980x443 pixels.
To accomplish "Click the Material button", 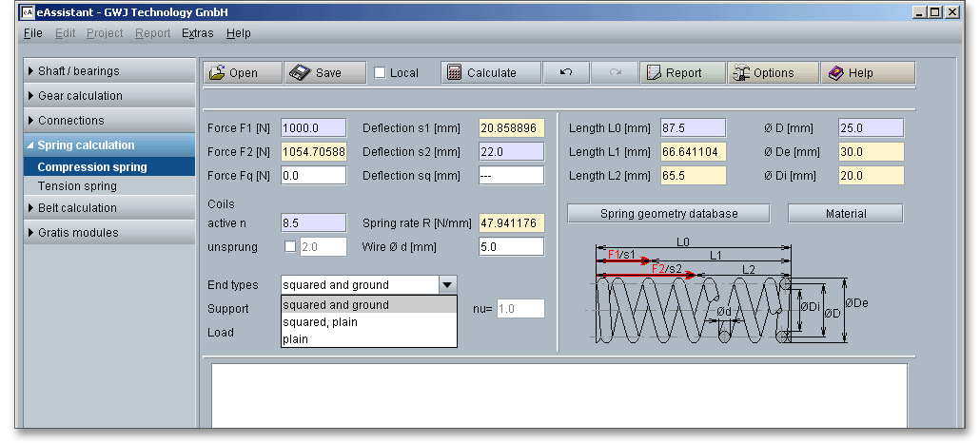I will 845,214.
